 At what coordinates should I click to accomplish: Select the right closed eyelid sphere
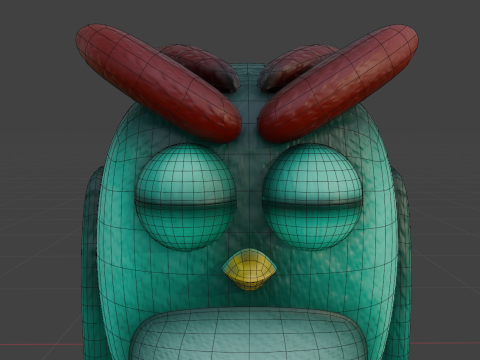[x=312, y=197]
